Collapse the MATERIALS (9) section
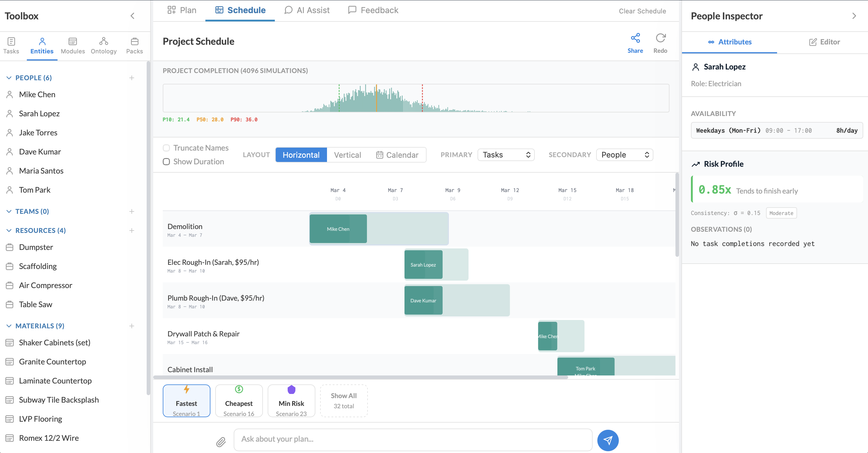 (x=9, y=326)
